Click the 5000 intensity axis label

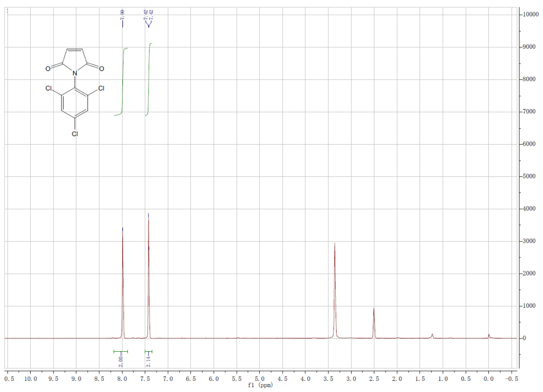point(529,176)
